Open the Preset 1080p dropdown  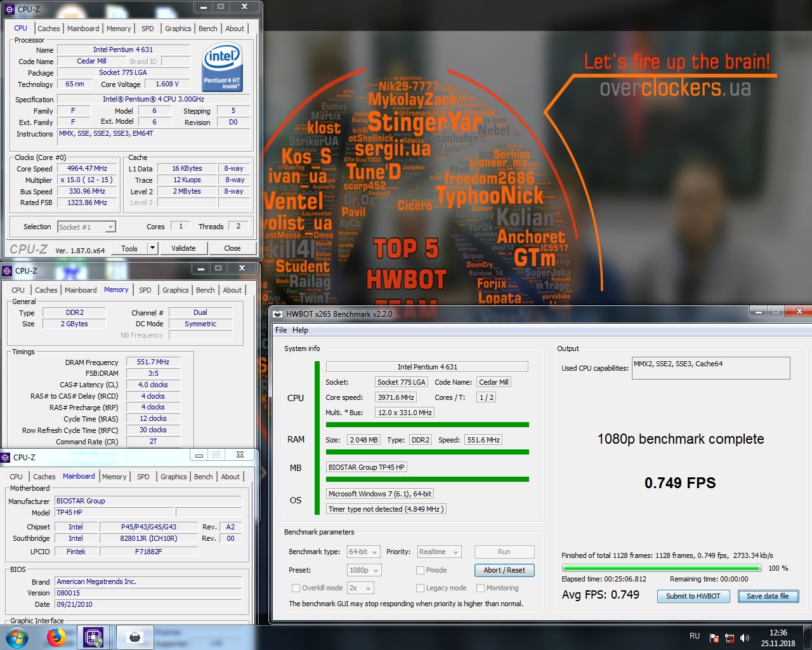click(364, 570)
